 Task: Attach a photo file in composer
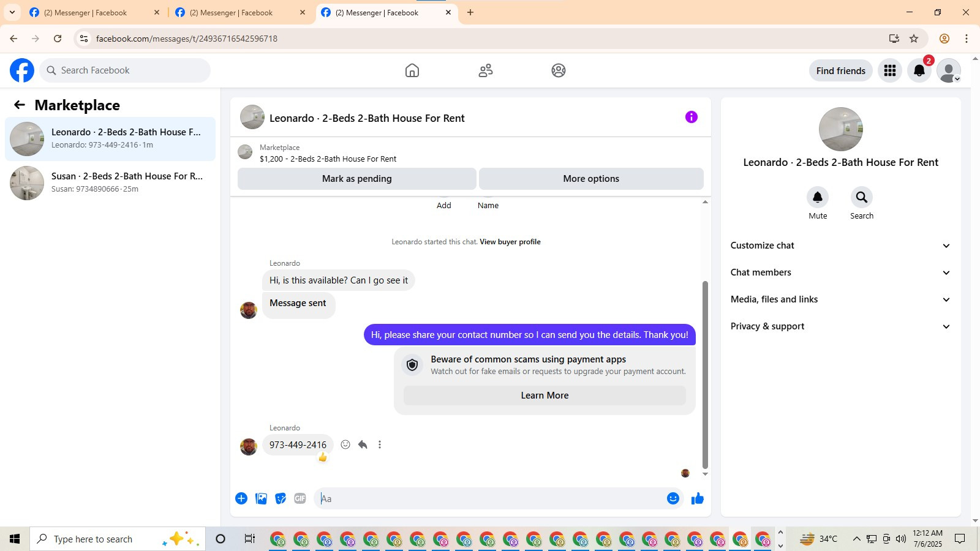[x=261, y=498]
